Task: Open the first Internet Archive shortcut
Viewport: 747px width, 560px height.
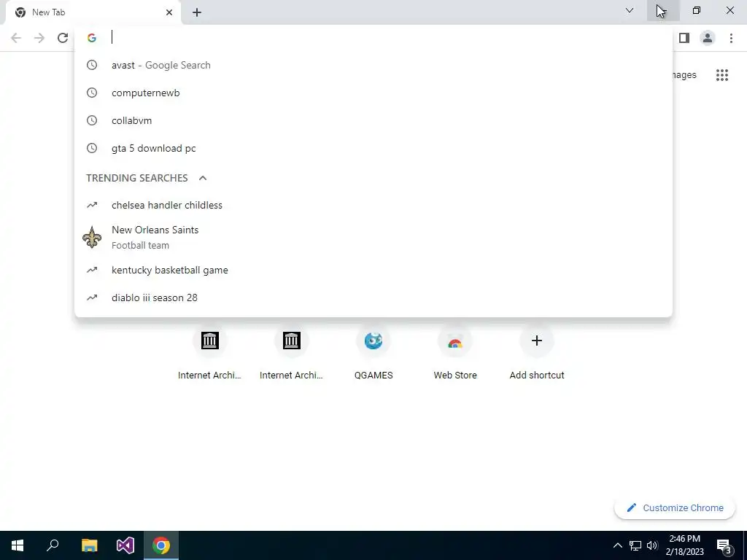Action: click(209, 354)
